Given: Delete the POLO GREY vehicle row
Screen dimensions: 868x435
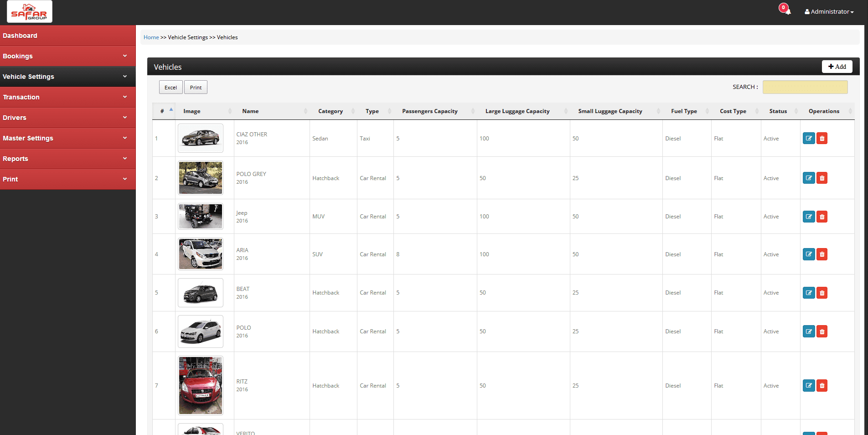Looking at the screenshot, I should pyautogui.click(x=822, y=178).
